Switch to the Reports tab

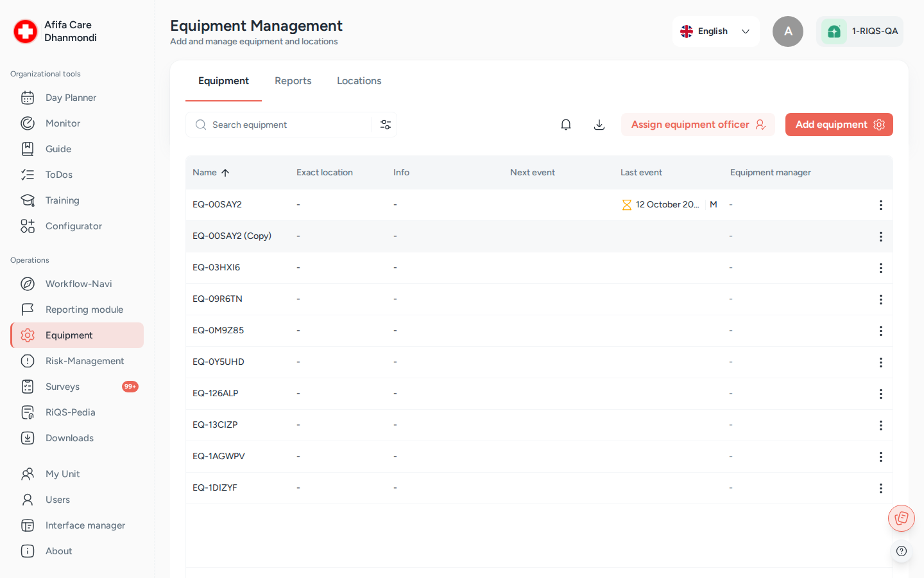point(293,81)
